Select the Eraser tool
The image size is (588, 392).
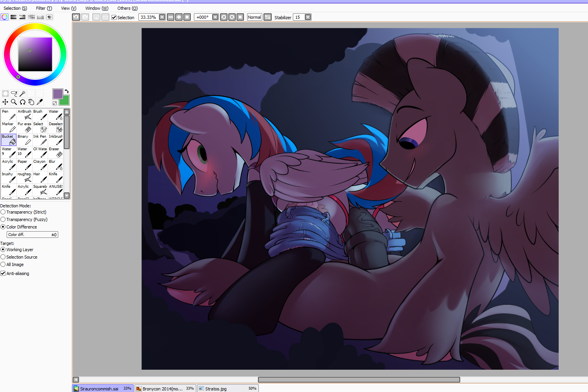pyautogui.click(x=56, y=152)
